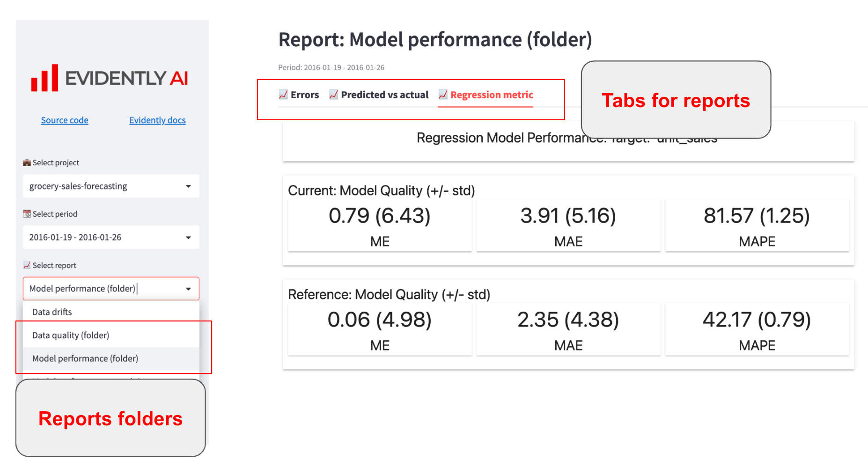Open the Regression metric tab
868x467 pixels.
[x=492, y=95]
